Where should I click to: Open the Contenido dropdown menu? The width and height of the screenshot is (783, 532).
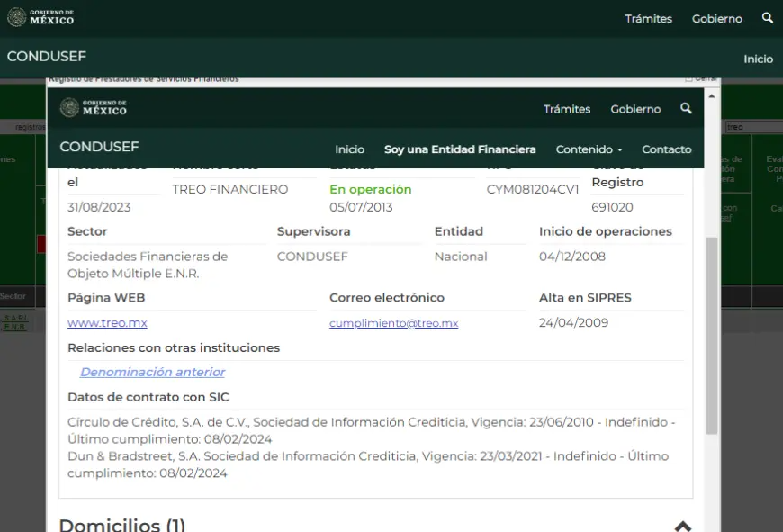(589, 149)
